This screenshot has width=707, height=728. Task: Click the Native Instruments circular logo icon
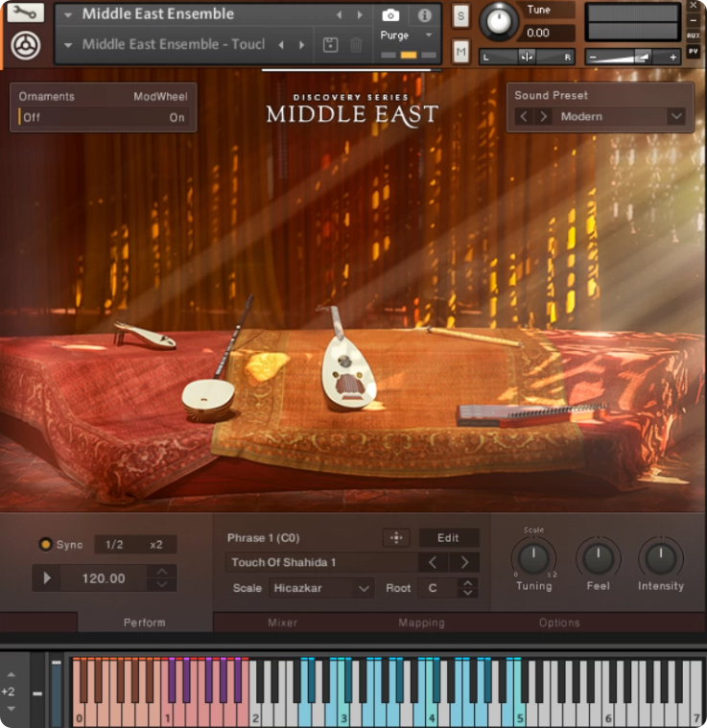tap(26, 45)
